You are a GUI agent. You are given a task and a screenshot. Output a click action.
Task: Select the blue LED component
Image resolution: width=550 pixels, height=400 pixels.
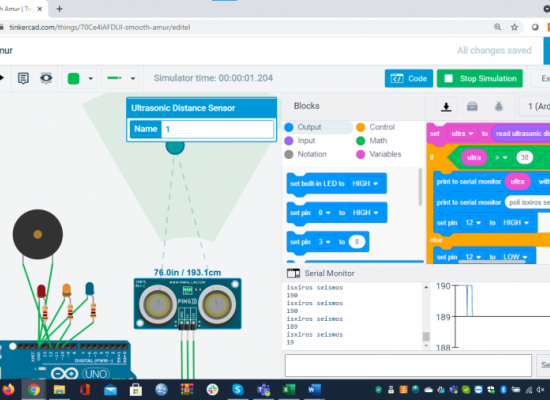[89, 289]
